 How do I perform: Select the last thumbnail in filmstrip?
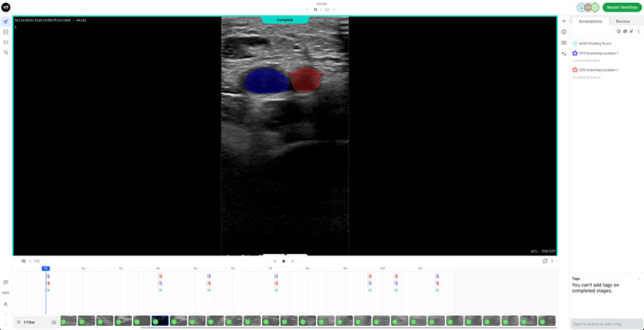547,321
